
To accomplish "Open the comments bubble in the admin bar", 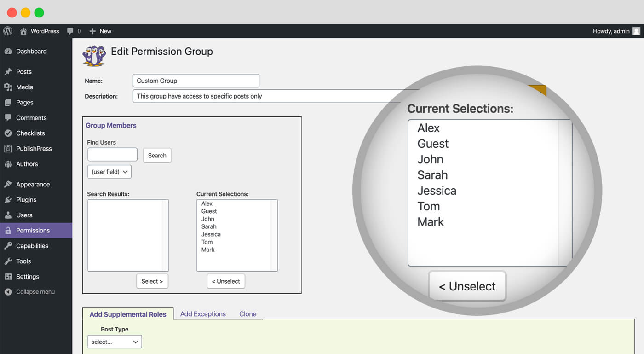I will click(70, 31).
